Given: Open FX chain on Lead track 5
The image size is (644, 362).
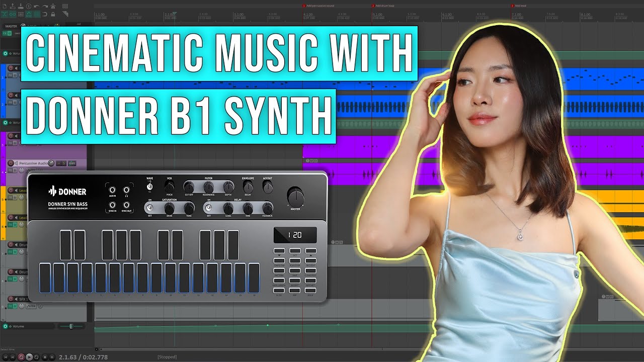Looking at the screenshot, I should [10, 198].
